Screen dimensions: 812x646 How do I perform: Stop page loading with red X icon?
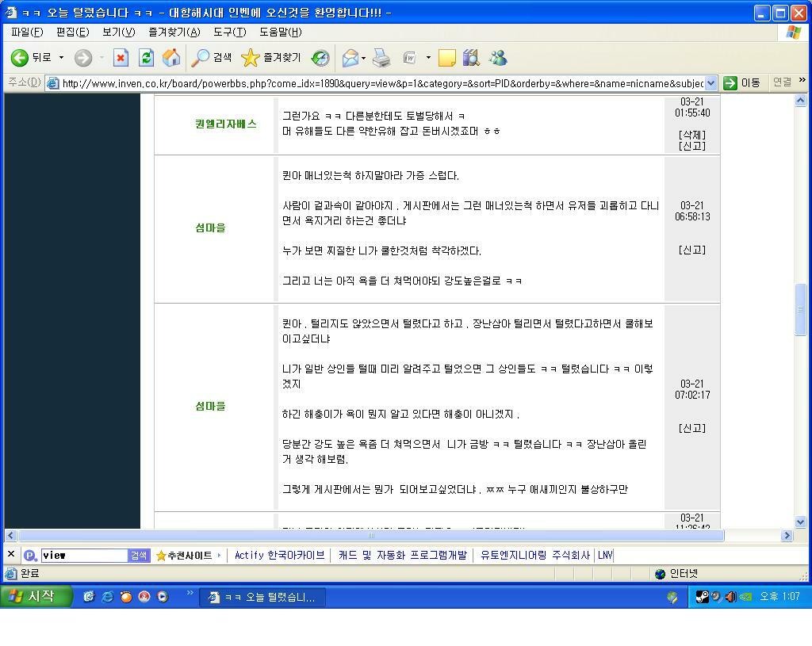[x=121, y=57]
